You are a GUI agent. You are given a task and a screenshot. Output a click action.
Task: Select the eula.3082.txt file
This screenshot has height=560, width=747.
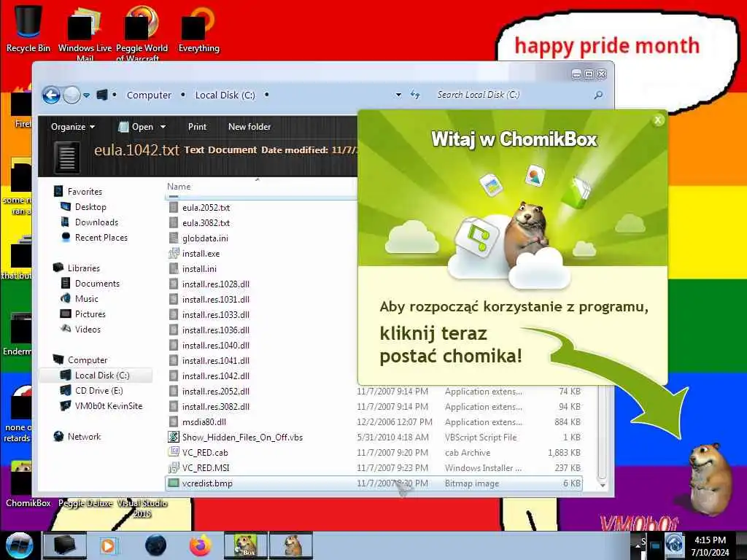tap(206, 223)
